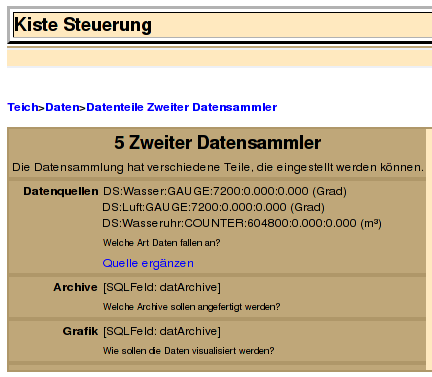432x377 pixels.
Task: Click the Archive row label
Action: coord(75,287)
